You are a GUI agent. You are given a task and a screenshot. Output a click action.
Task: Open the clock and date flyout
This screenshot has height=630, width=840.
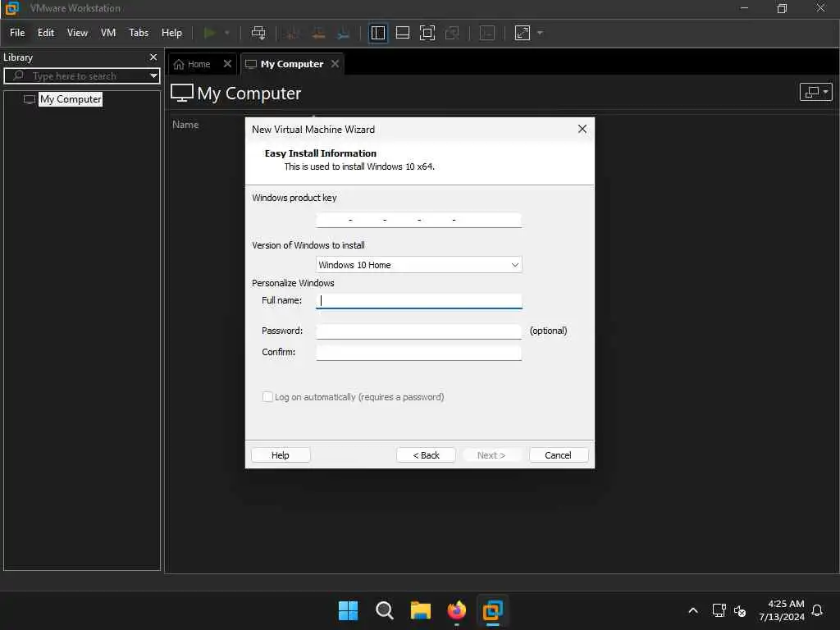781,610
